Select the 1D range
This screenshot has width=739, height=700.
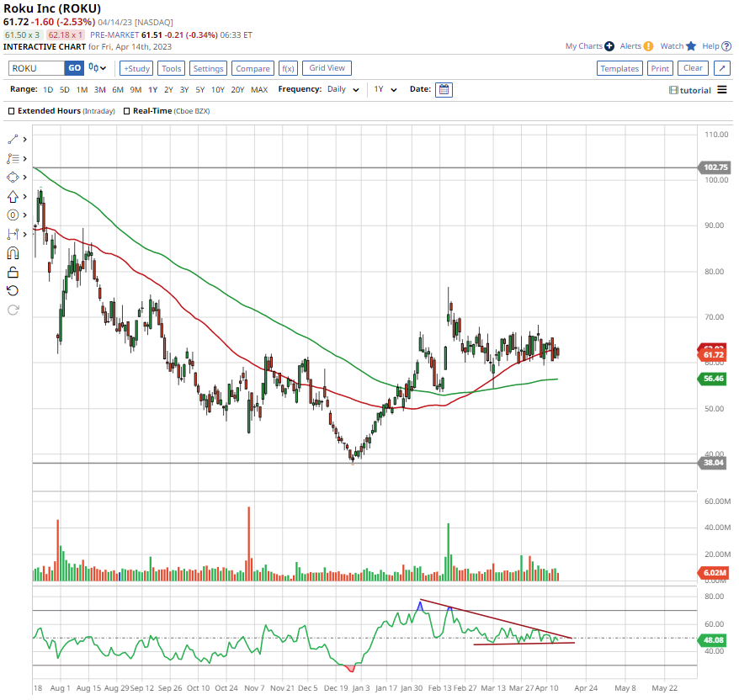(48, 89)
